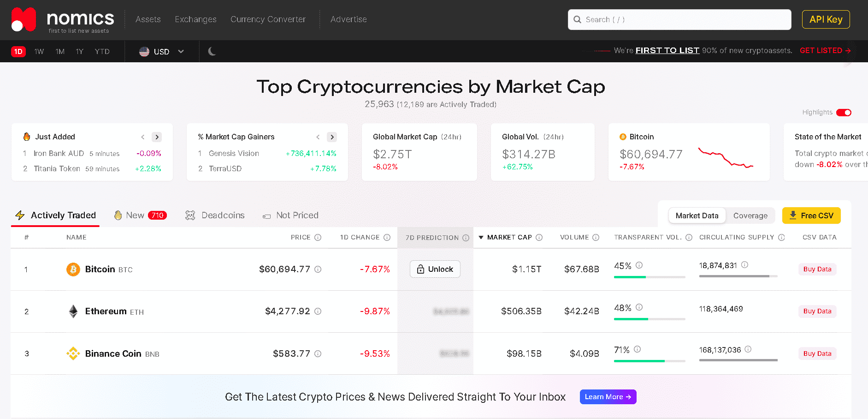
Task: Turn off the Highlights switch
Action: [x=844, y=113]
